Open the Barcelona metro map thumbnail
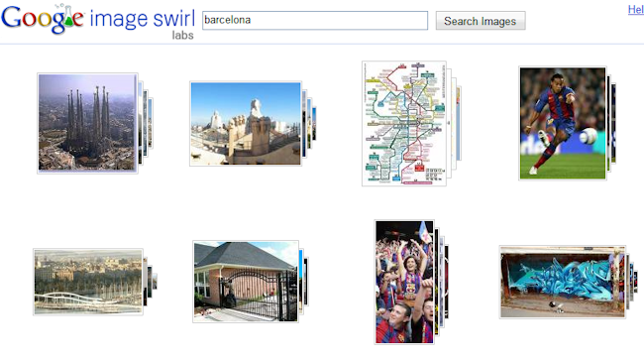The height and width of the screenshot is (360, 644). [x=404, y=123]
